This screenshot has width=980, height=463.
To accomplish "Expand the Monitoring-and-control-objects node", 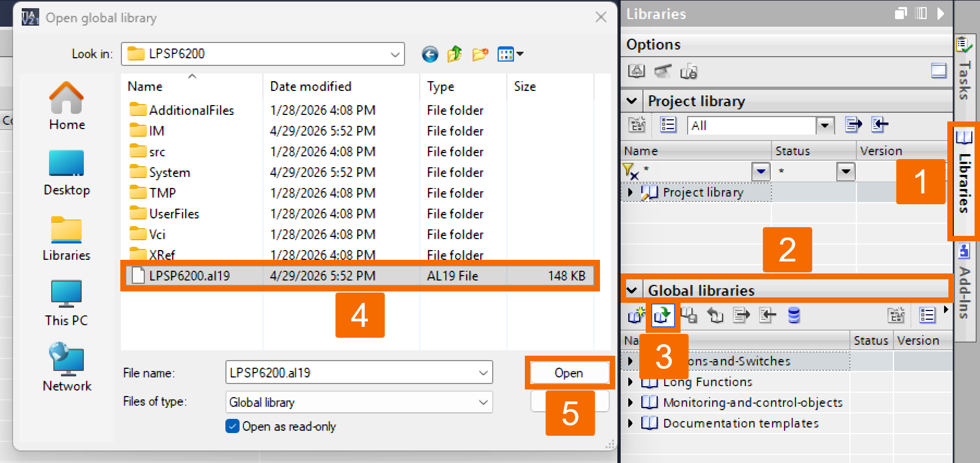I will (630, 403).
